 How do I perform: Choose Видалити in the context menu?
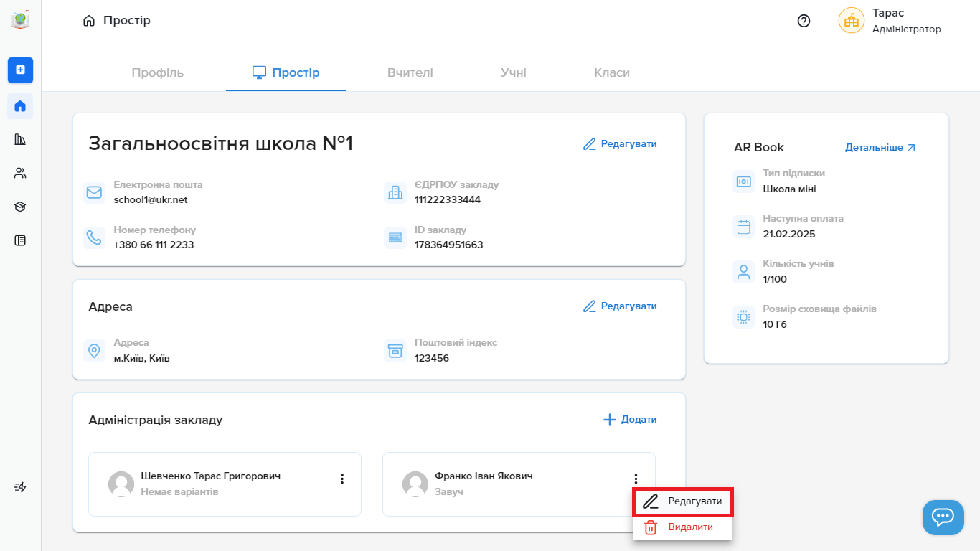click(682, 527)
